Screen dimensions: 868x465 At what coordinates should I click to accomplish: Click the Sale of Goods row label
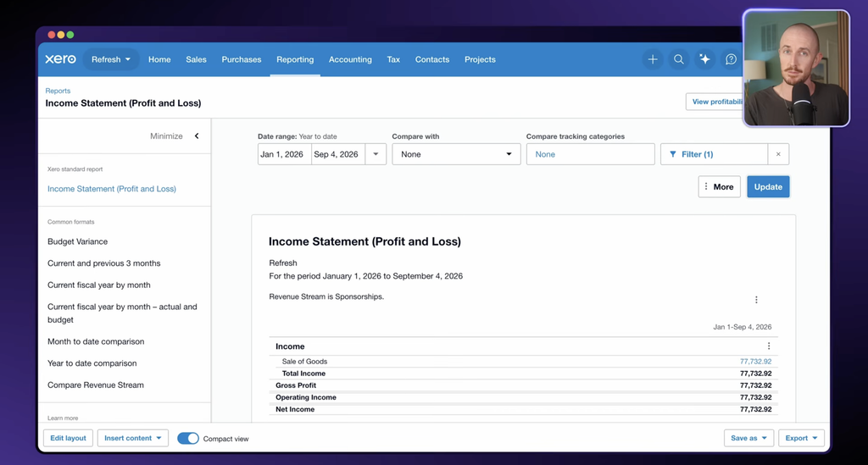click(304, 361)
